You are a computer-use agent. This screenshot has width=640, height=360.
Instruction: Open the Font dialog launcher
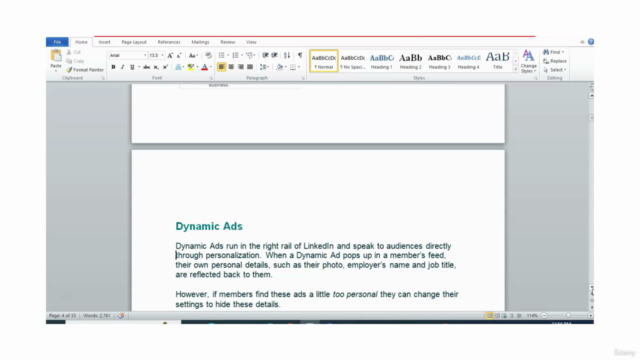tap(211, 78)
